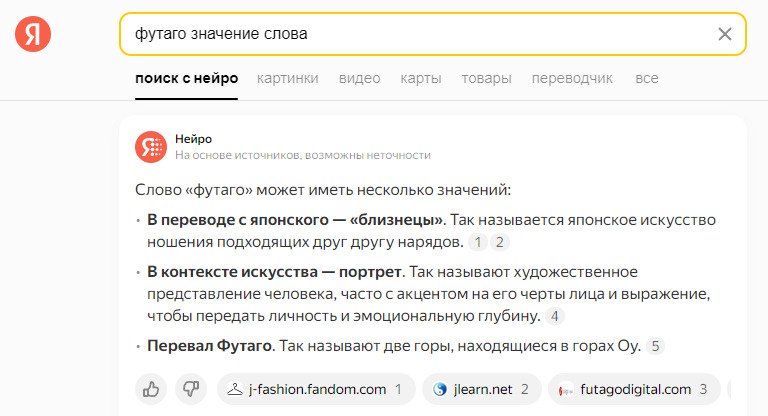Click the Neuro avatar icon
Image resolution: width=768 pixels, height=416 pixels.
pyautogui.click(x=151, y=147)
